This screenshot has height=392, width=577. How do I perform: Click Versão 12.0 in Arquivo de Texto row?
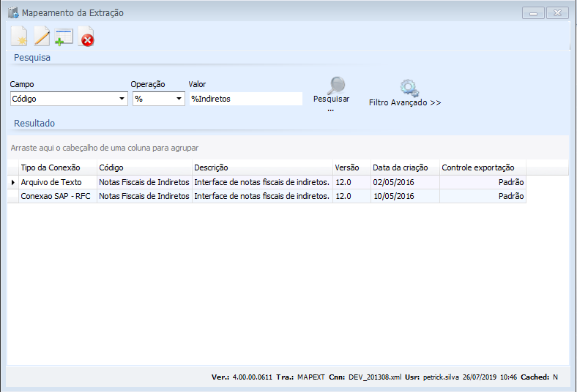351,182
